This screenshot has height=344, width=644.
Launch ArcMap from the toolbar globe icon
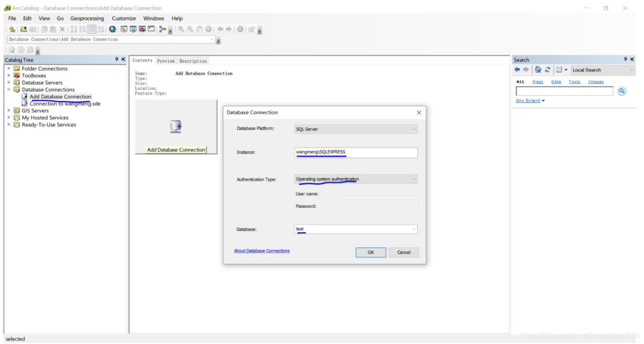pyautogui.click(x=112, y=29)
